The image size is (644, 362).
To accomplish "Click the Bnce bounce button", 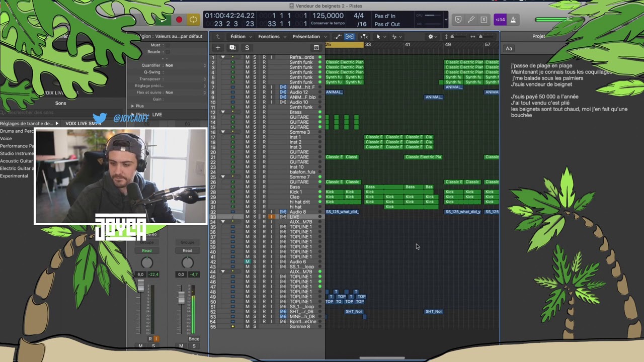I will 194,339.
